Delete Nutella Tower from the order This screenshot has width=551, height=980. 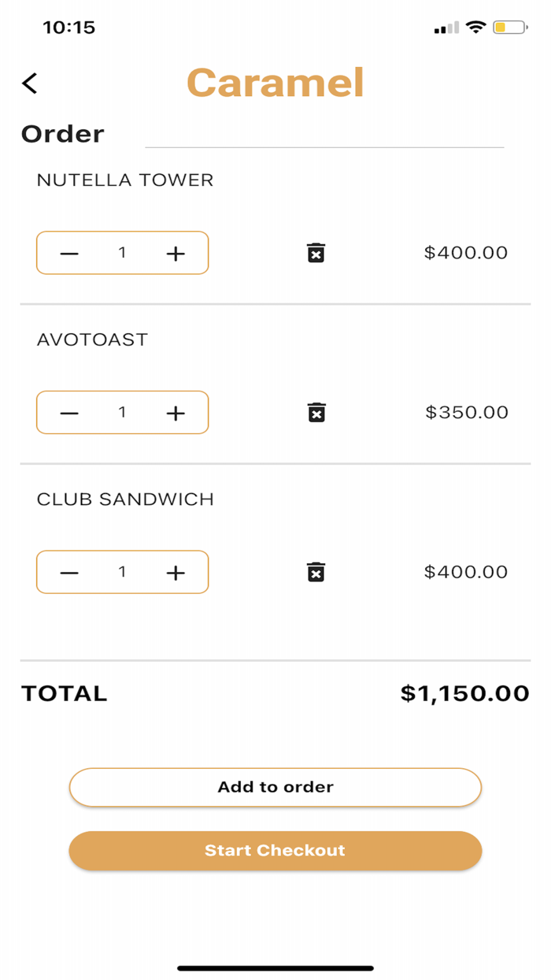click(316, 253)
